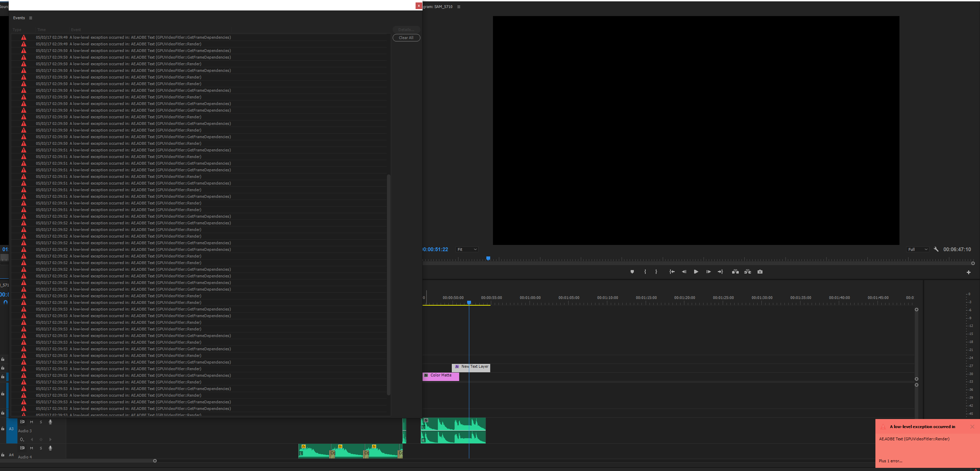The height and width of the screenshot is (471, 980).
Task: Toggle sync lock on Audio 3
Action: click(22, 422)
